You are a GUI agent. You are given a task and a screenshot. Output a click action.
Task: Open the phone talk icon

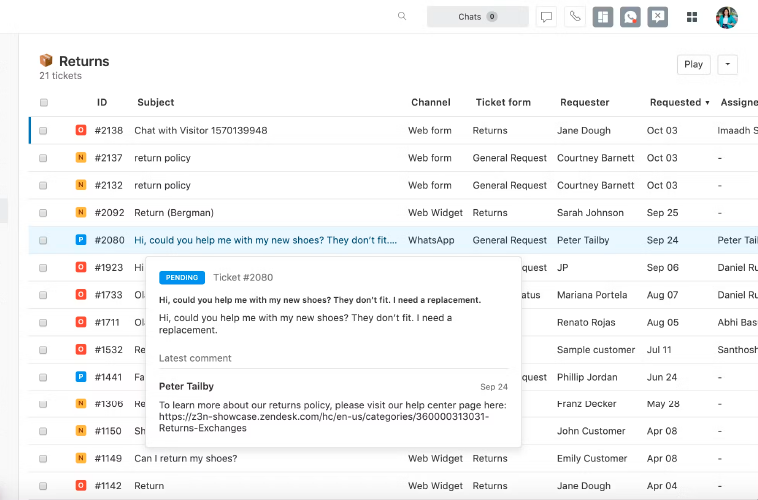(574, 17)
